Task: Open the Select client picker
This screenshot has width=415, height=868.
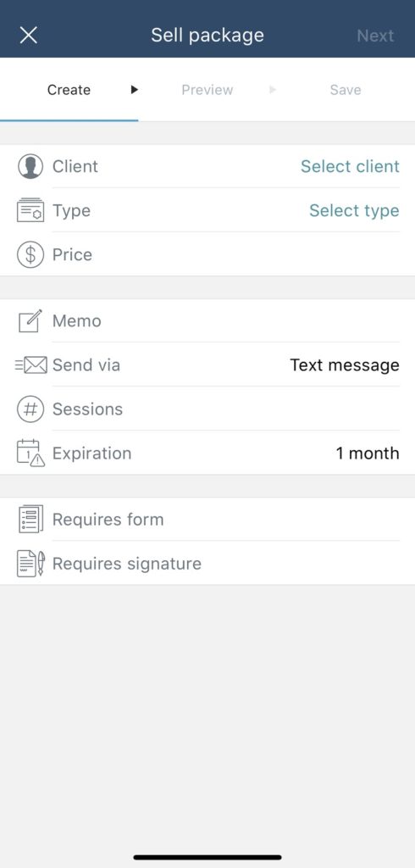Action: 350,167
